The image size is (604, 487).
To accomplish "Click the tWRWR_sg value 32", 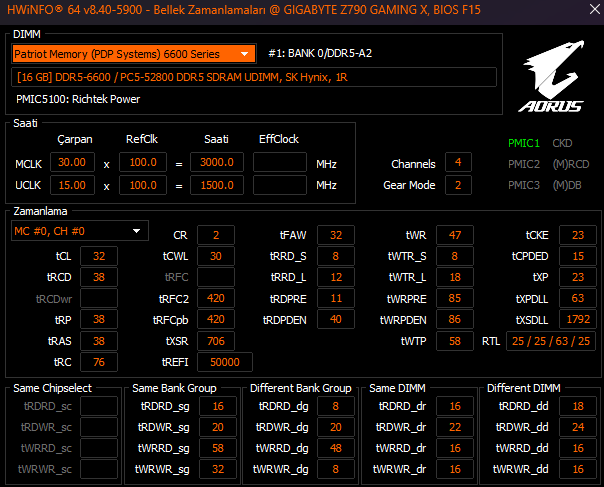I will point(218,469).
